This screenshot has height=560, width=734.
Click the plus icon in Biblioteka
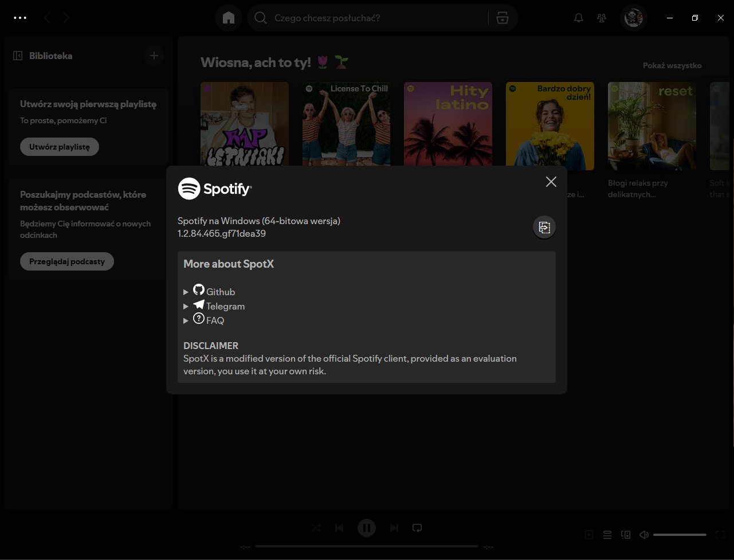(154, 56)
